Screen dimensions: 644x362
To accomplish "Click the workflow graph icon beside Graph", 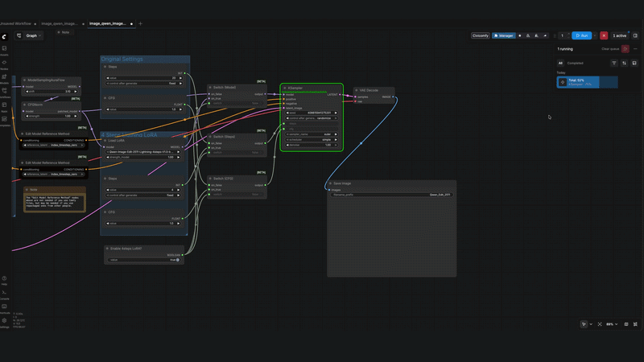I will (x=19, y=35).
